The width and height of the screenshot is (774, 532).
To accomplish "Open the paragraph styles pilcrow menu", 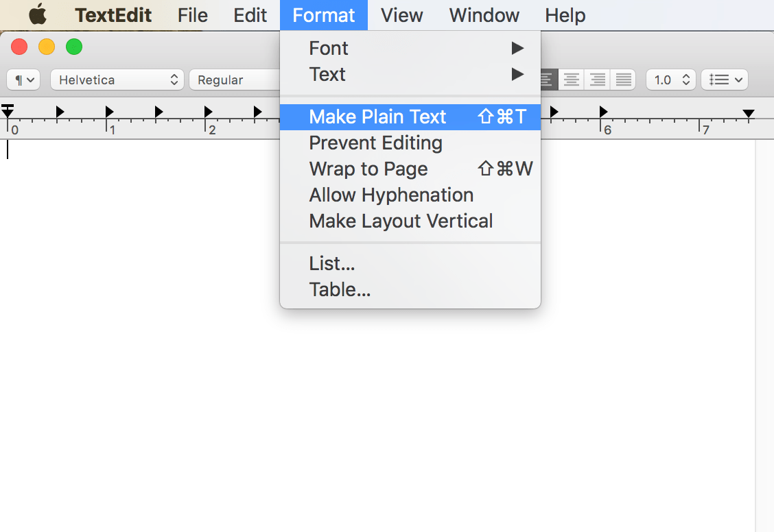I will click(x=24, y=80).
